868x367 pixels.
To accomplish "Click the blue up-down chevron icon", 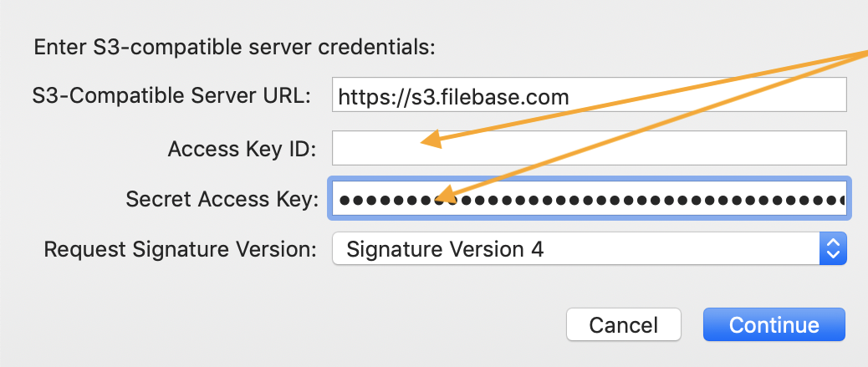I will [833, 248].
